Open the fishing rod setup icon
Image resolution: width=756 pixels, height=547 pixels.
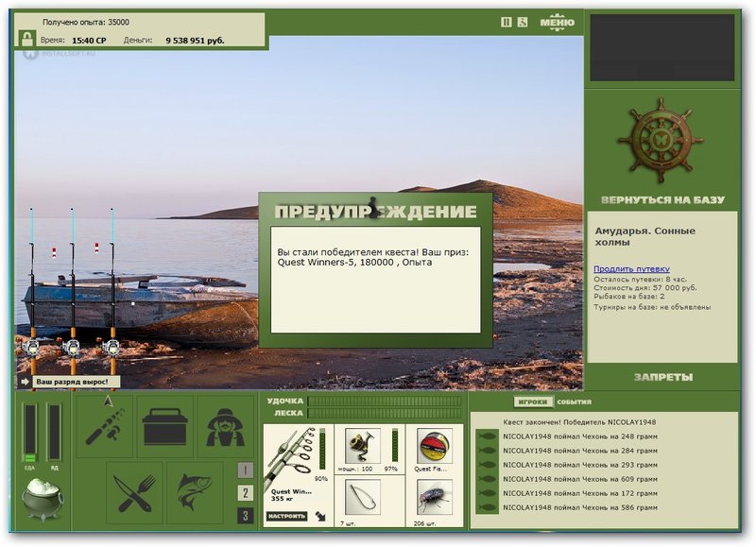[x=105, y=426]
